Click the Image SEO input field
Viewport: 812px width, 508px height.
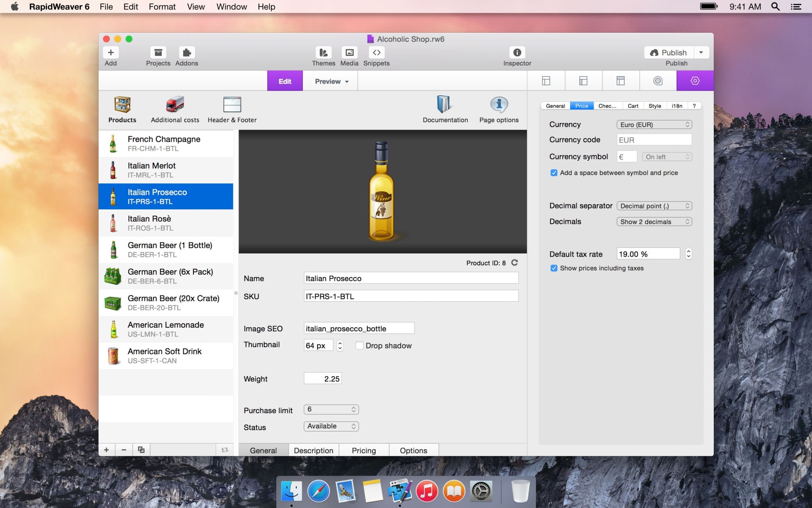tap(359, 328)
